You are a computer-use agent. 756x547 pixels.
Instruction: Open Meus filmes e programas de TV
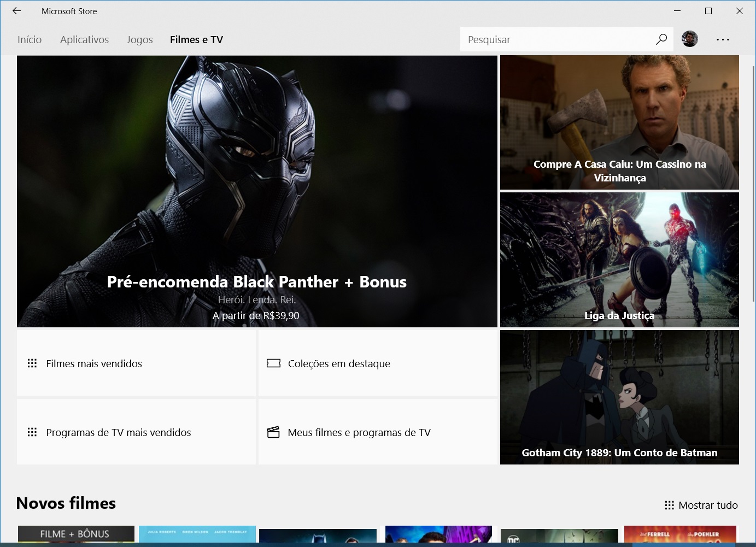(378, 432)
